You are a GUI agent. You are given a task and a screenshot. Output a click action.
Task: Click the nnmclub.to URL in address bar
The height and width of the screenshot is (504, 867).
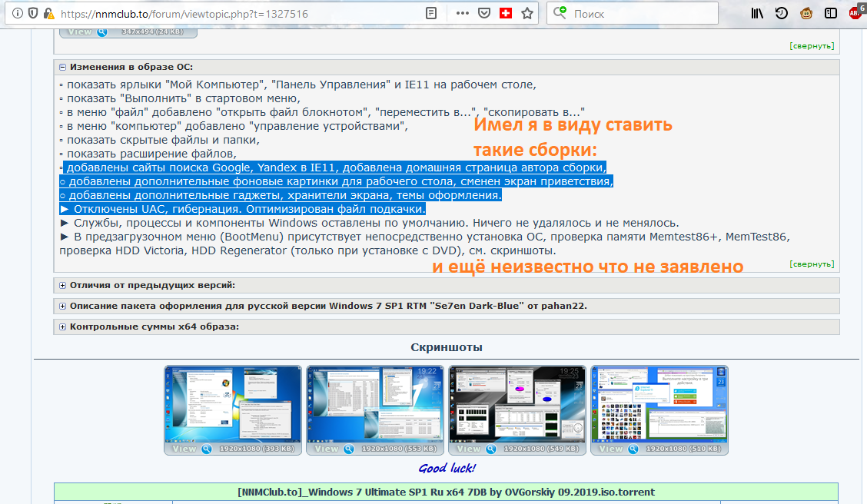pos(184,14)
